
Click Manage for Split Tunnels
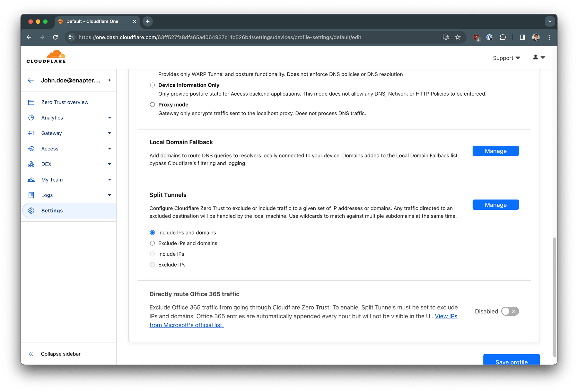point(495,204)
